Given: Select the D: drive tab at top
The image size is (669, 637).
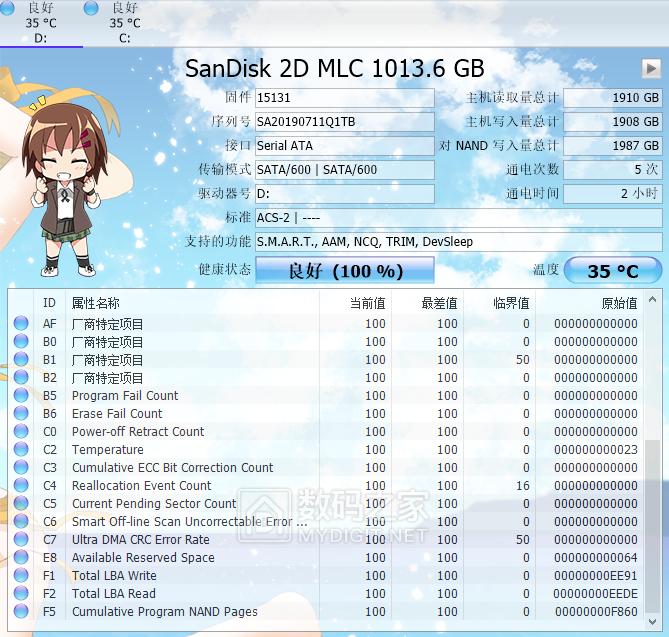Looking at the screenshot, I should pyautogui.click(x=41, y=22).
